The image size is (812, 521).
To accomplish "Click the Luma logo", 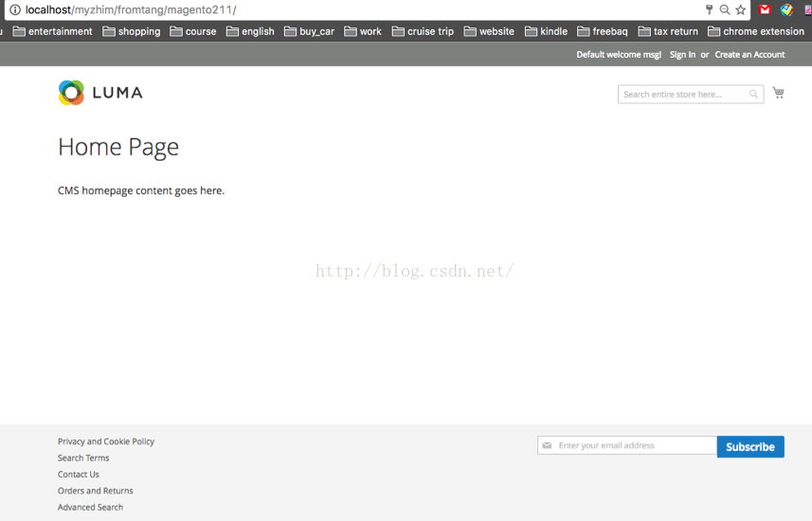I will (x=100, y=93).
